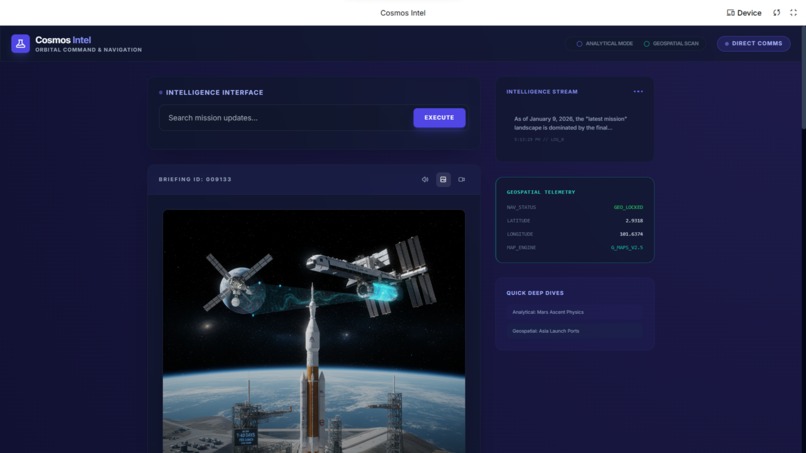
Task: Open the Analytical: Mars Ascent Physics deep dive
Action: coord(575,312)
